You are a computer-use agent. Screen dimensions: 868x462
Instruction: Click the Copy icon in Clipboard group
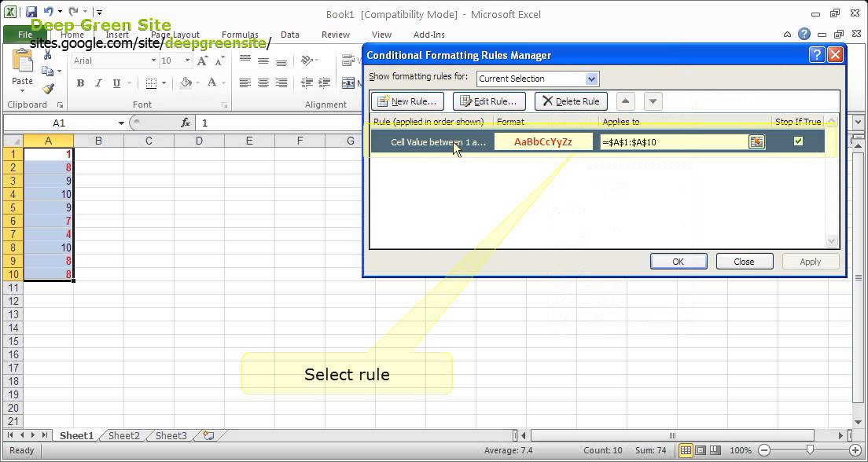coord(48,71)
